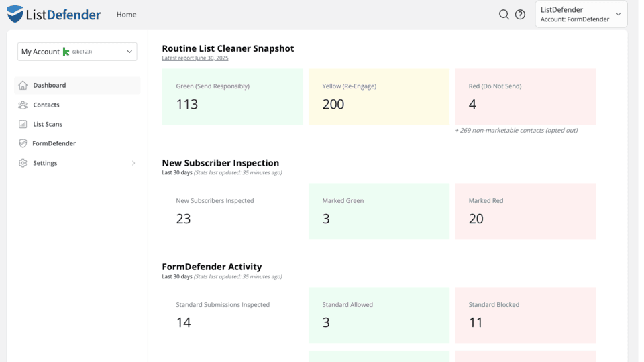Click the Standard Blocked value 11
The height and width of the screenshot is (362, 644).
click(476, 322)
